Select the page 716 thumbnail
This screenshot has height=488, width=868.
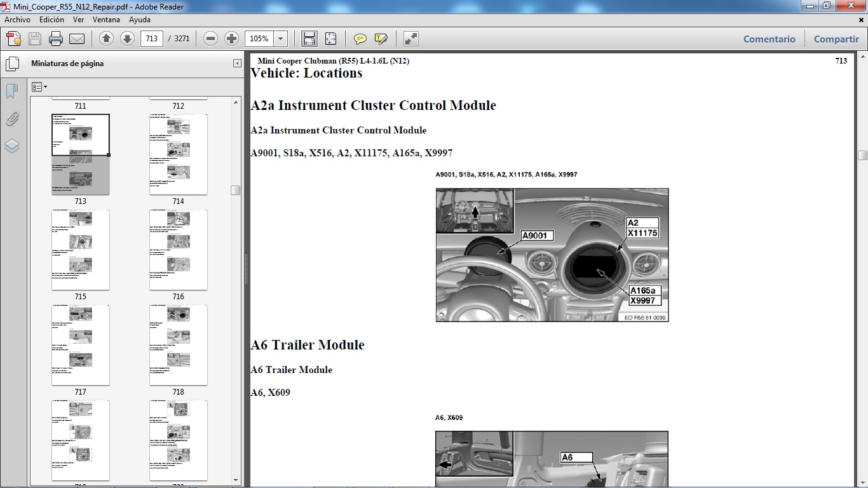pos(179,250)
